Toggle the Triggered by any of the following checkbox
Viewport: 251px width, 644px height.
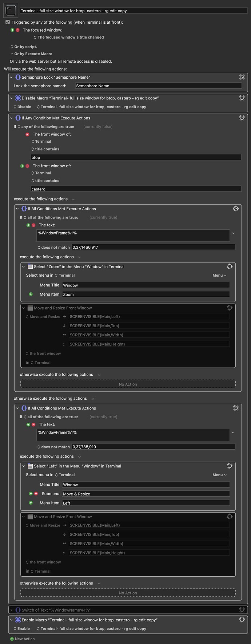(x=8, y=22)
